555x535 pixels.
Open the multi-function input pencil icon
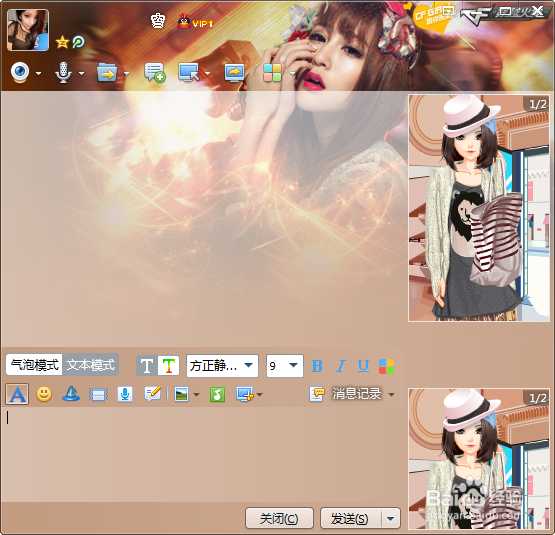coord(153,394)
